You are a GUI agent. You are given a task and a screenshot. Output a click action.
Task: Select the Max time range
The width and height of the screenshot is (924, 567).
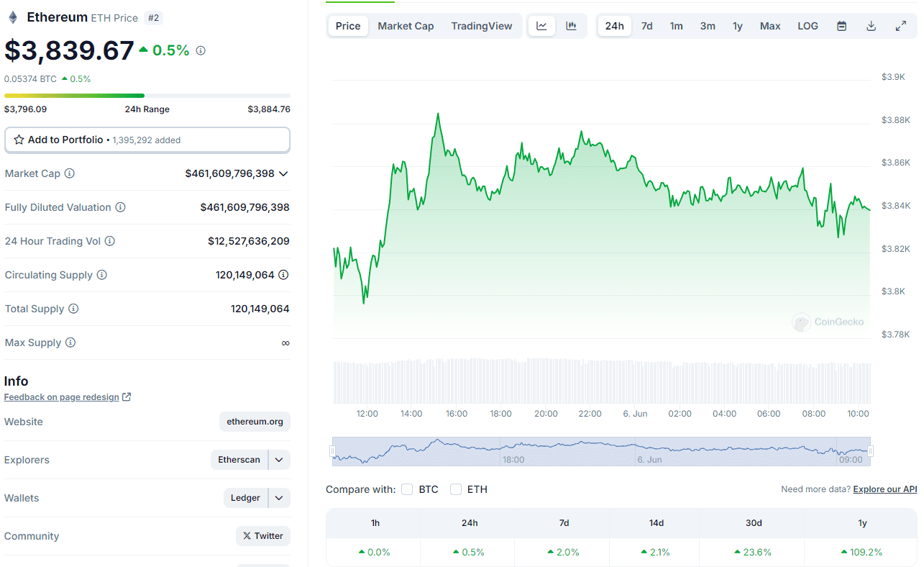click(770, 26)
